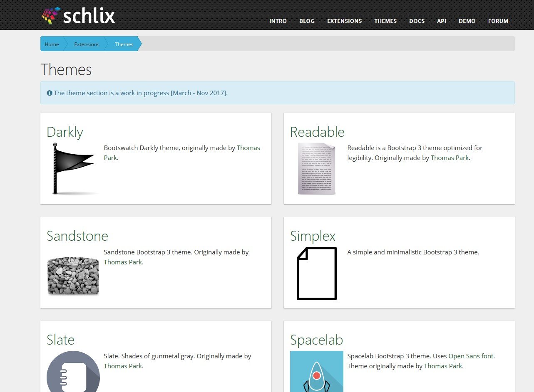This screenshot has width=534, height=392.
Task: Open the Simplex theme title link
Action: coord(313,236)
